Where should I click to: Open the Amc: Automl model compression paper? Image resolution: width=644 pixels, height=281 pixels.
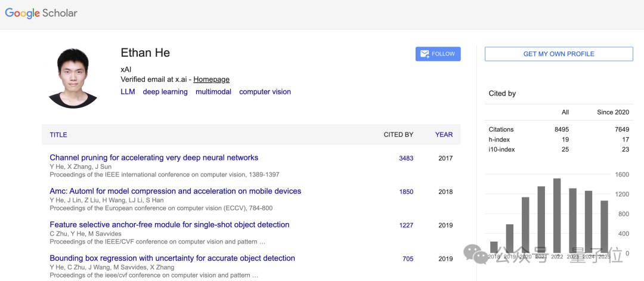pos(175,192)
